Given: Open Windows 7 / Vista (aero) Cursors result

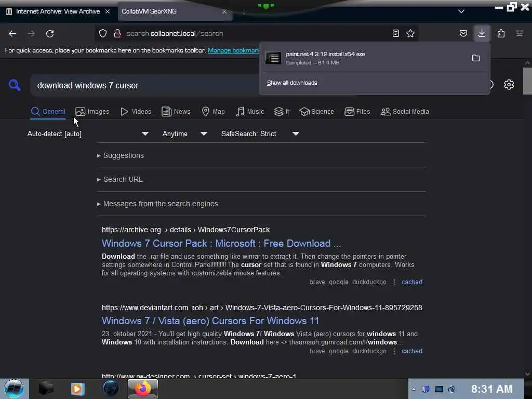Looking at the screenshot, I should pyautogui.click(x=210, y=321).
